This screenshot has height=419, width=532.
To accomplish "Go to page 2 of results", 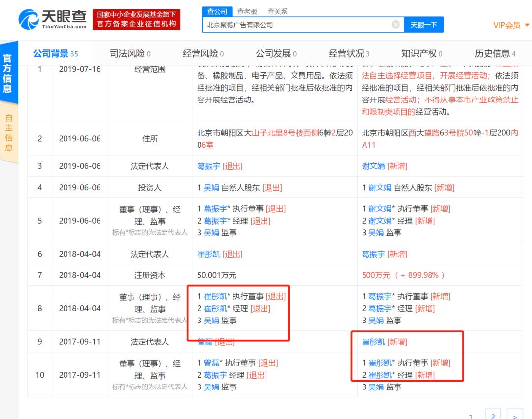I will pyautogui.click(x=493, y=415).
